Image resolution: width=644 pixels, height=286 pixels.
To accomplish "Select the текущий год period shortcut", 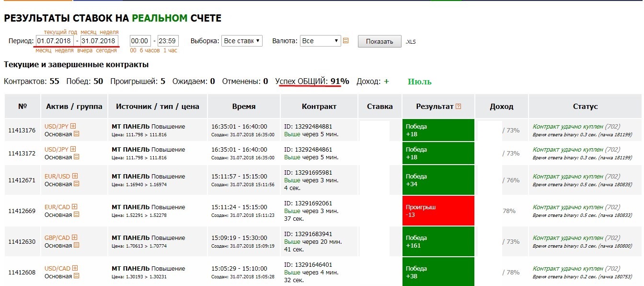I will [x=61, y=32].
